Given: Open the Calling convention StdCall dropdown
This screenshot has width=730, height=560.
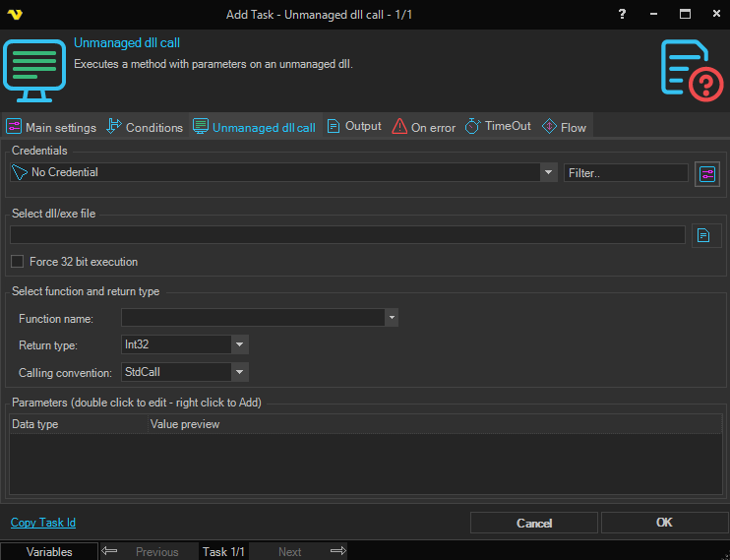Looking at the screenshot, I should coord(239,372).
